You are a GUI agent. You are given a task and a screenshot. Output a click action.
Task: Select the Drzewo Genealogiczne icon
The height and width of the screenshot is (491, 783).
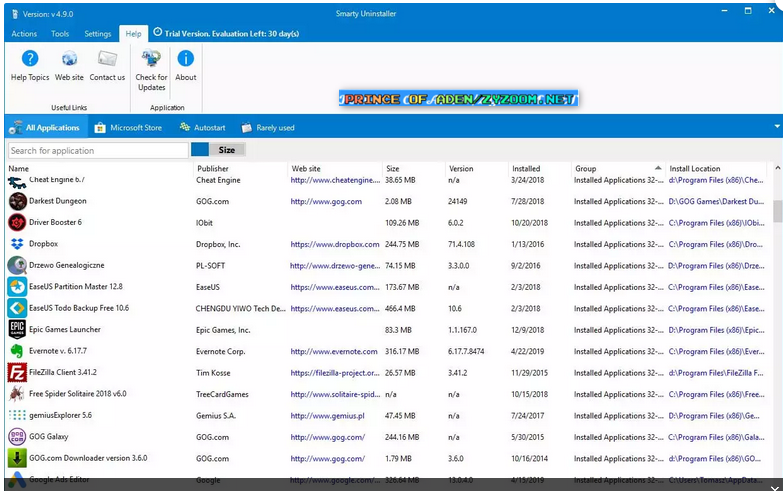[x=17, y=265]
